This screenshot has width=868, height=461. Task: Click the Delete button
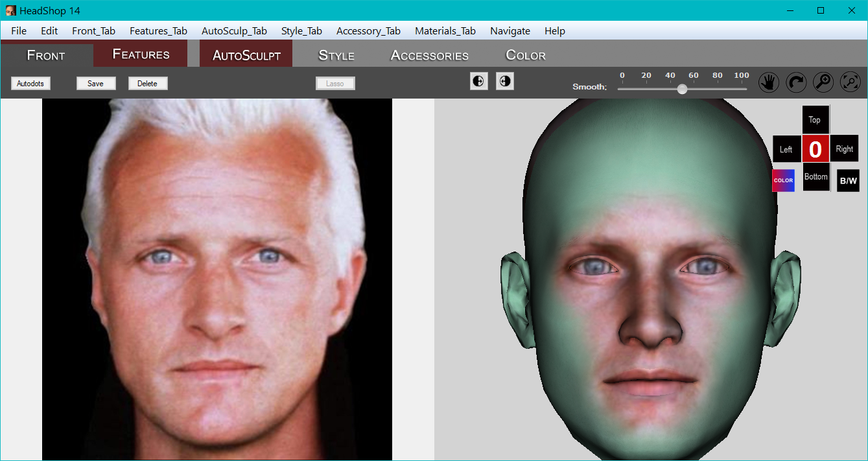coord(148,84)
